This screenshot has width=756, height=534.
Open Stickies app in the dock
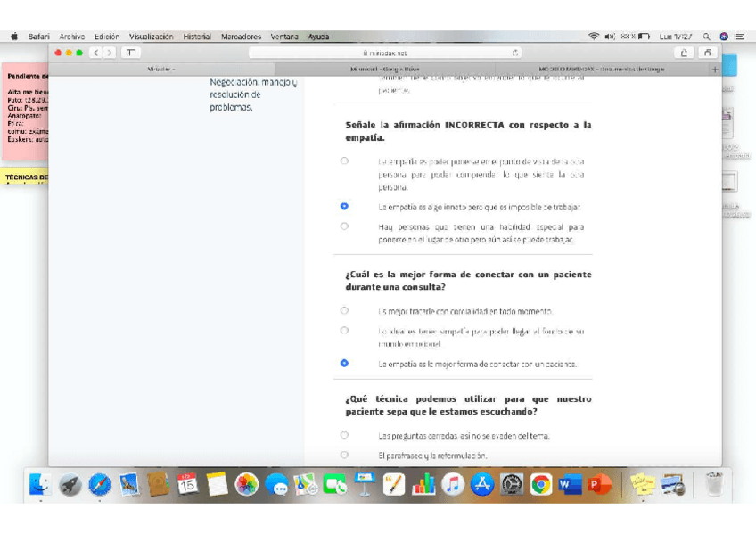click(x=643, y=484)
